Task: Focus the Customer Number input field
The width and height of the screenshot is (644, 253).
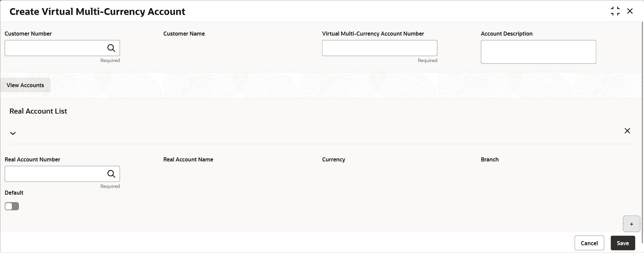Action: [56, 48]
